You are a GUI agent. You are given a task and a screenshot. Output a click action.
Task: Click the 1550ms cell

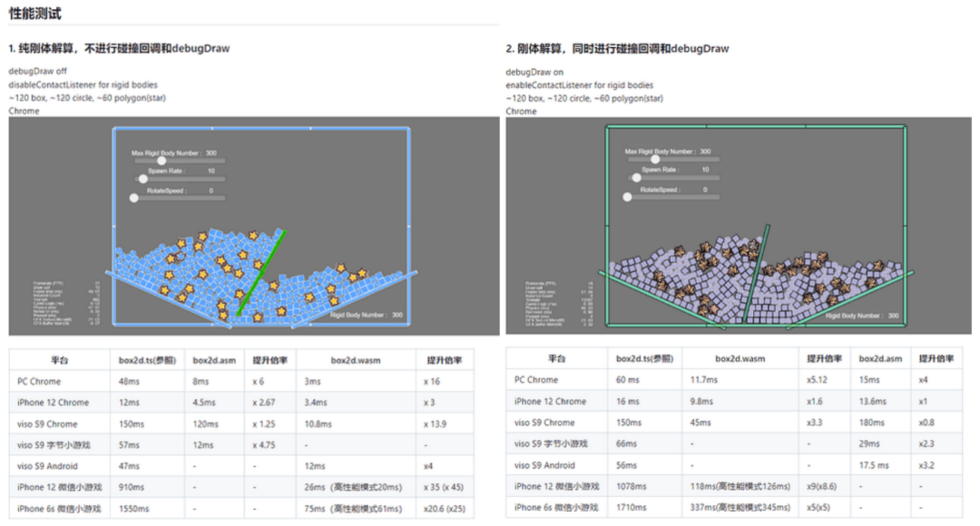point(148,509)
